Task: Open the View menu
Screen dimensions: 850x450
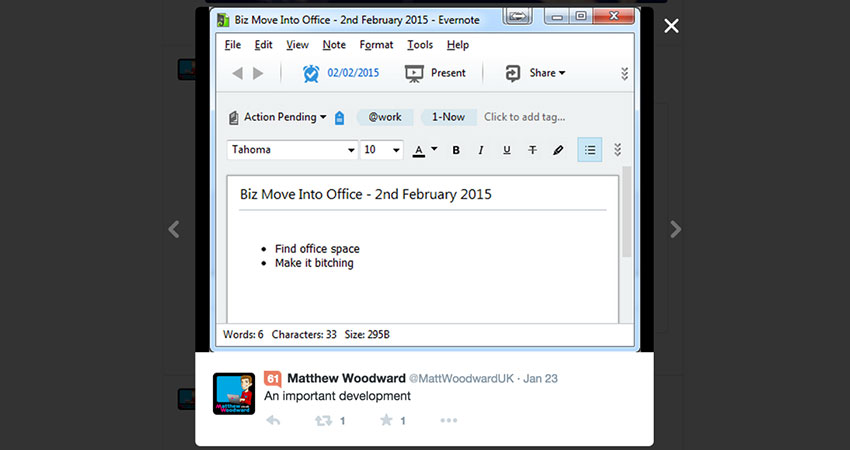Action: [x=297, y=45]
